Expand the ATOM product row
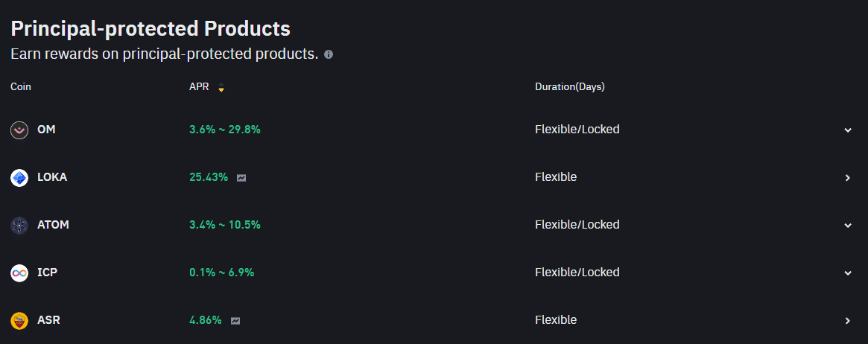This screenshot has height=344, width=868. (x=847, y=226)
